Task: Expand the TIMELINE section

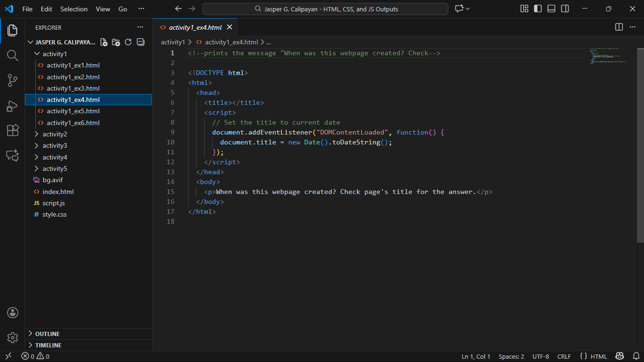Action: [48, 345]
